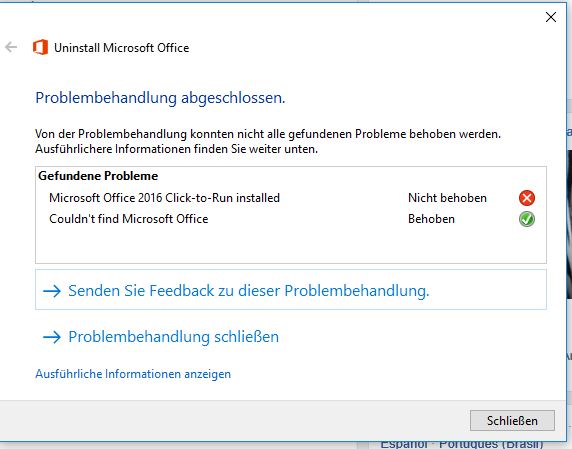Close the dialog with the X icon
The height and width of the screenshot is (449, 572).
pyautogui.click(x=551, y=17)
